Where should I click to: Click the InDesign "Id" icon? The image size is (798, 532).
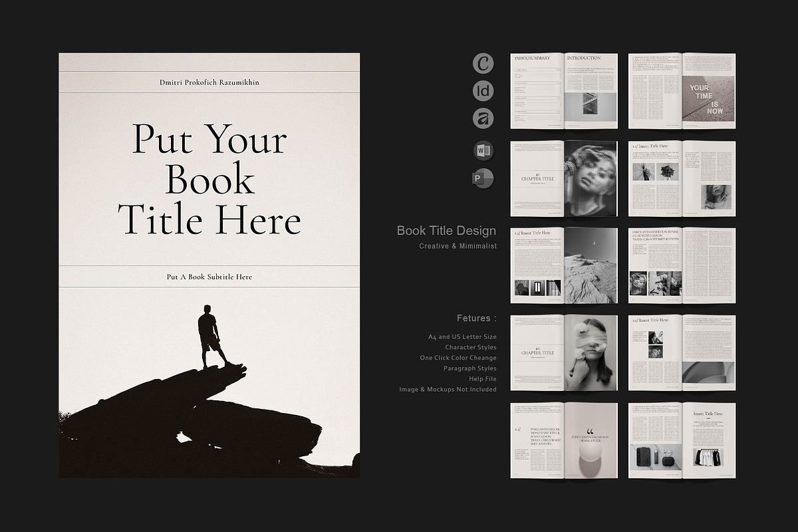click(x=483, y=90)
